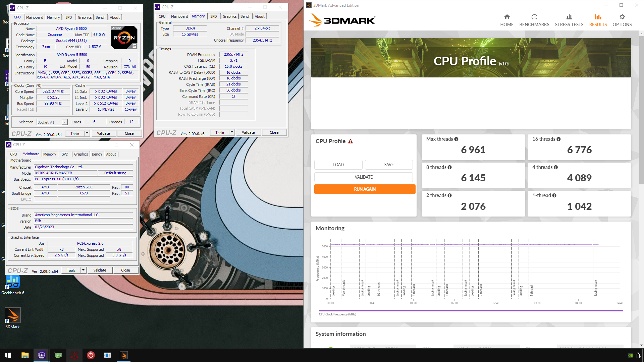Expand Tools dropdown arrow in CPU-Z Memory window
644x362 pixels.
click(x=232, y=132)
